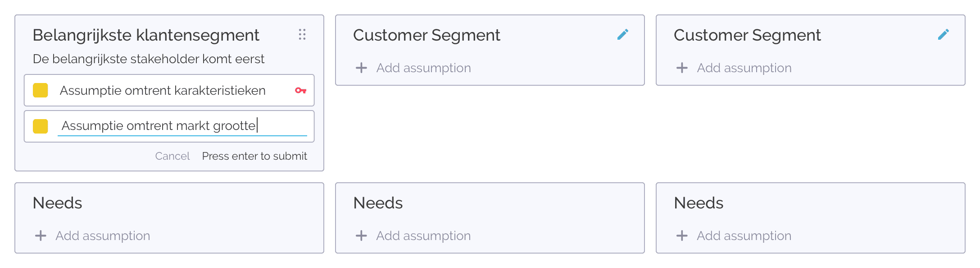Click plus icon in middle Customer Segment card
Screen dimensions: 980x268
pyautogui.click(x=361, y=68)
